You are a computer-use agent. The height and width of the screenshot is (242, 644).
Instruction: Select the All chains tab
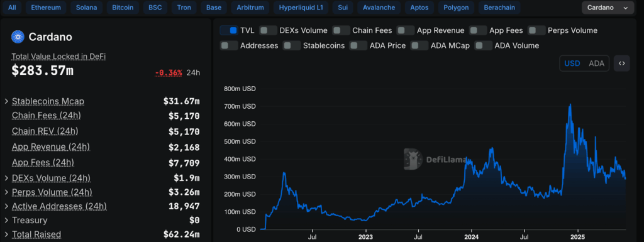click(x=13, y=8)
